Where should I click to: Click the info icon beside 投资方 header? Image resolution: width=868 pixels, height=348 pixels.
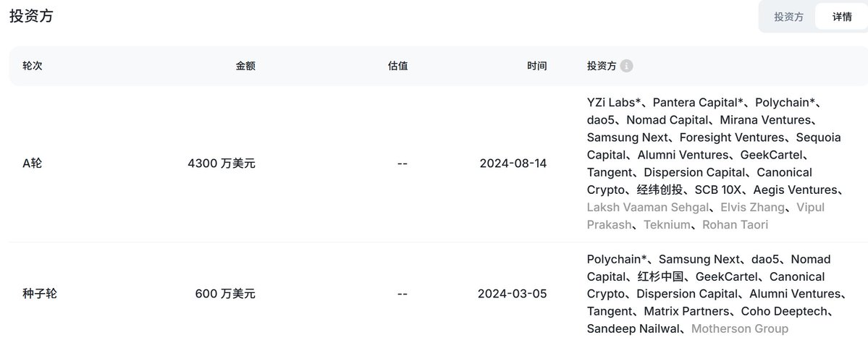tap(627, 66)
